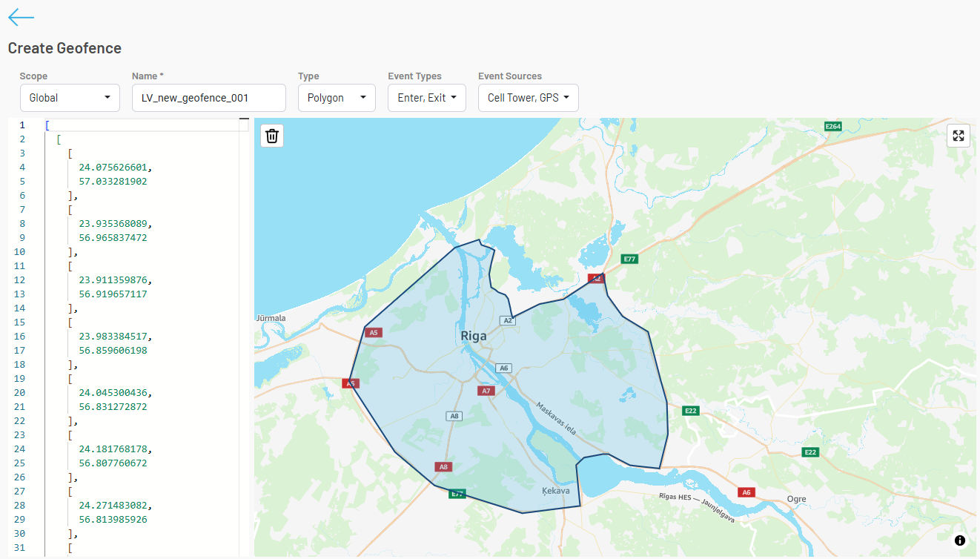
Task: Click coordinate value 56.965837472
Action: coord(113,238)
